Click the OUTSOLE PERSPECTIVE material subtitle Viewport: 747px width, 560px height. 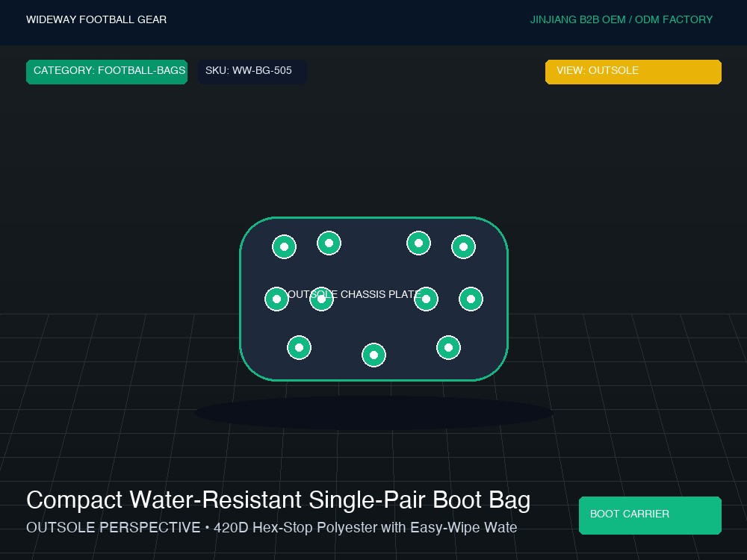tap(272, 528)
